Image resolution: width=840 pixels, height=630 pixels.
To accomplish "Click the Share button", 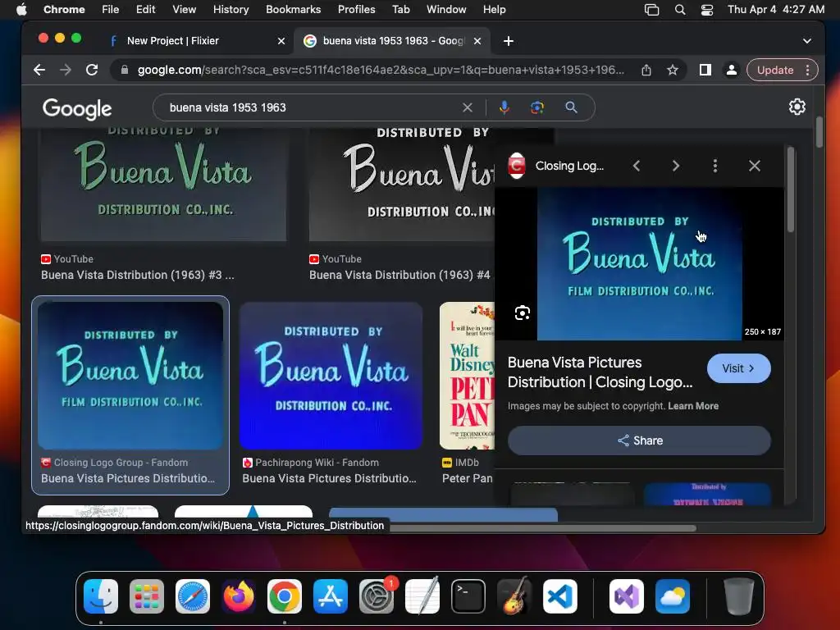I will pos(639,441).
